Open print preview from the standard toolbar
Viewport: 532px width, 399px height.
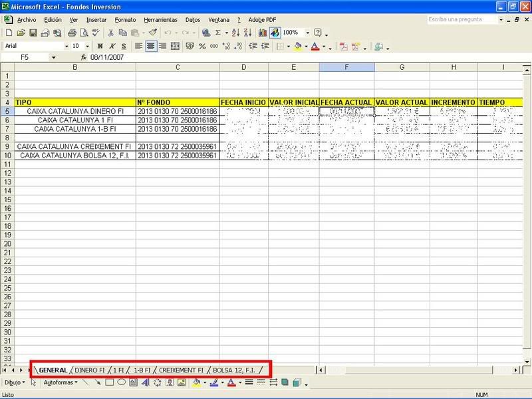pos(84,33)
